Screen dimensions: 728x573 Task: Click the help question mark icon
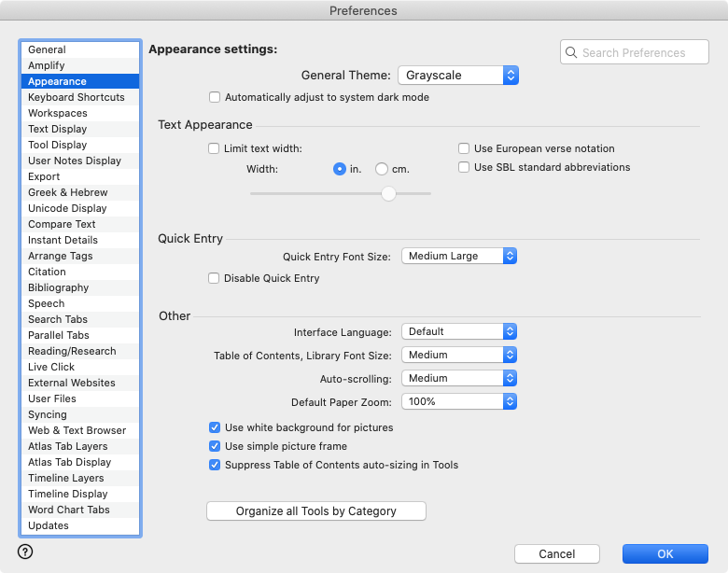pyautogui.click(x=25, y=552)
